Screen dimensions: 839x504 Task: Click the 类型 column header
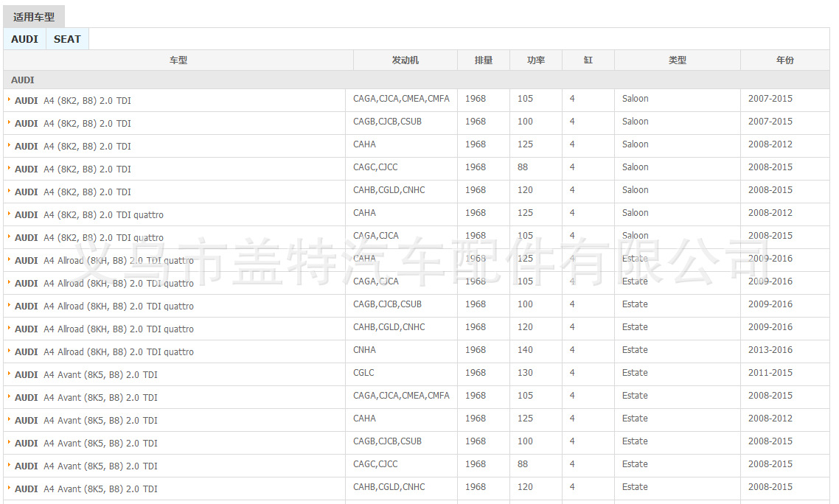click(x=678, y=60)
